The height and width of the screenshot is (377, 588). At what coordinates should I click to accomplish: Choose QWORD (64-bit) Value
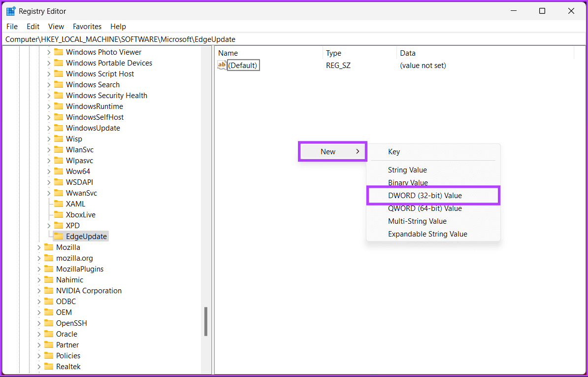433,208
